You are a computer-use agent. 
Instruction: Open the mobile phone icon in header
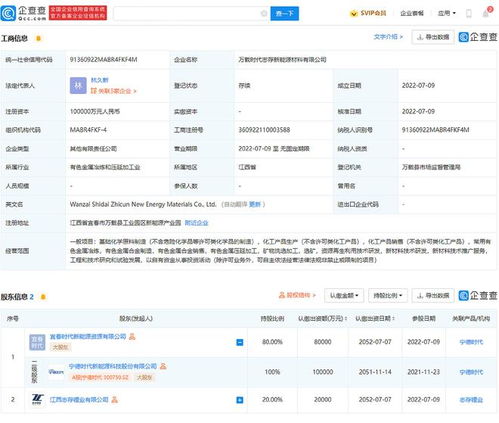[468, 13]
